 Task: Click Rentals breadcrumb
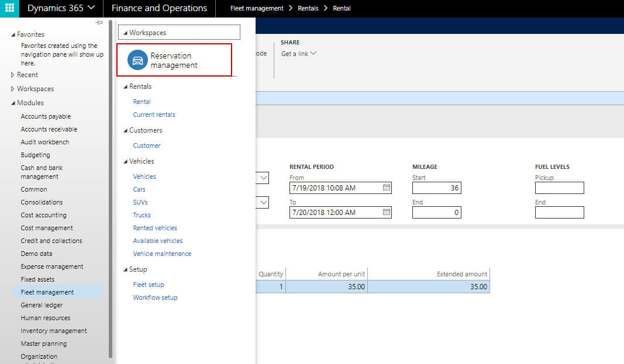(308, 8)
